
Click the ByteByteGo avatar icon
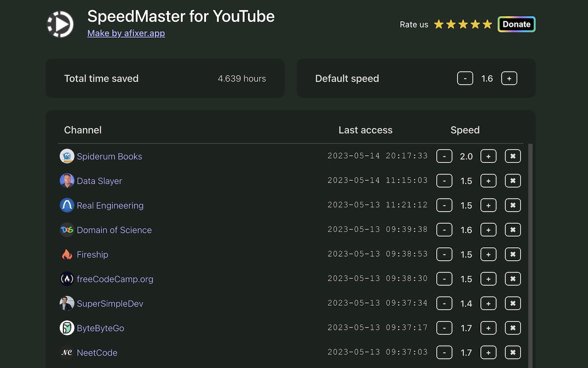point(67,328)
